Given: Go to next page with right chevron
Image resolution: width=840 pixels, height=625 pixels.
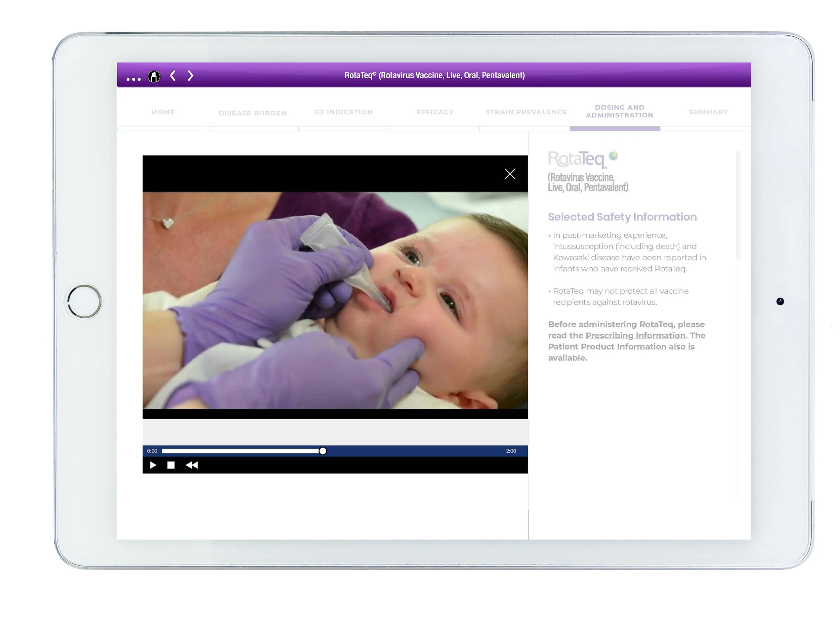Looking at the screenshot, I should pos(191,76).
